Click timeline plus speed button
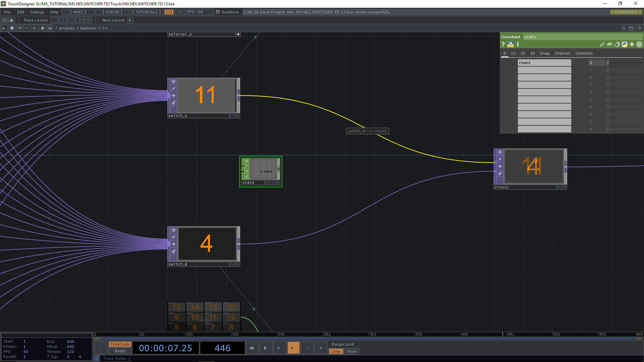Viewport: 644px width, 362px height. (321, 348)
